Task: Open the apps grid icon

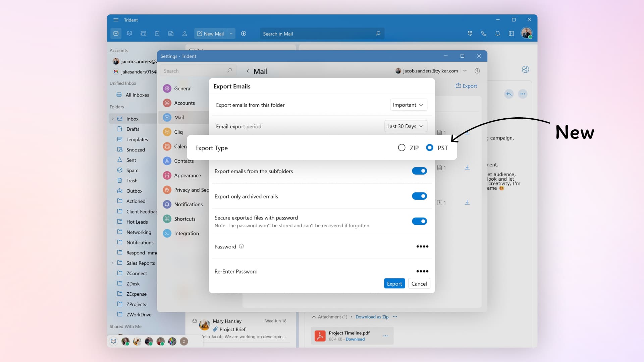Action: 470,34
